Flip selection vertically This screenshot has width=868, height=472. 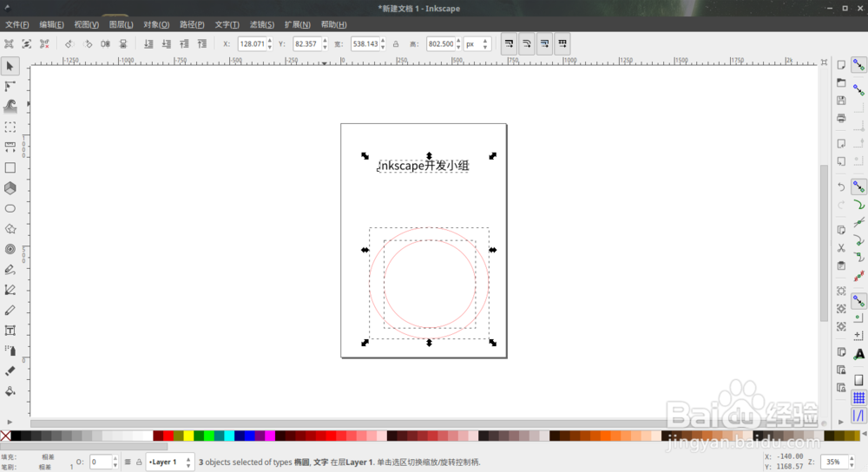(123, 43)
